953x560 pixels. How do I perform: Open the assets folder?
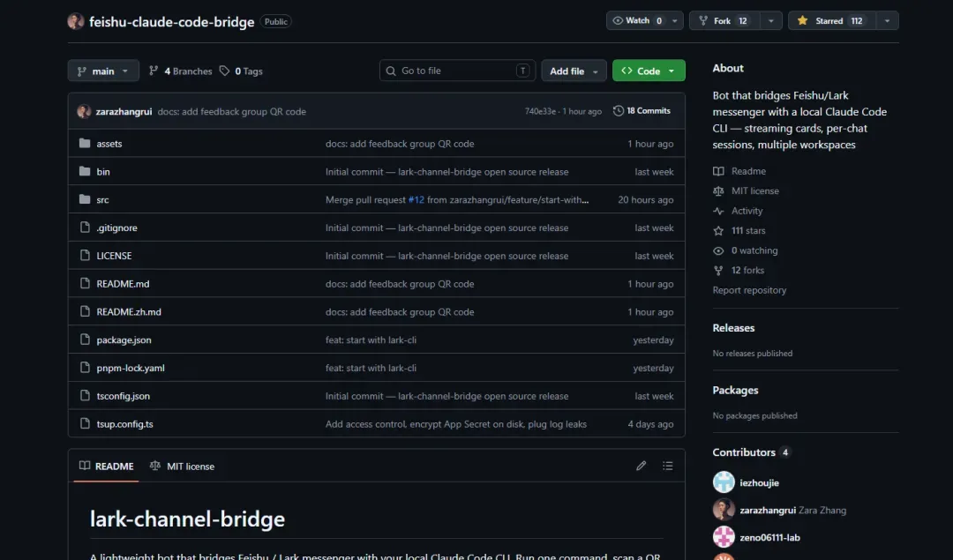pyautogui.click(x=109, y=144)
